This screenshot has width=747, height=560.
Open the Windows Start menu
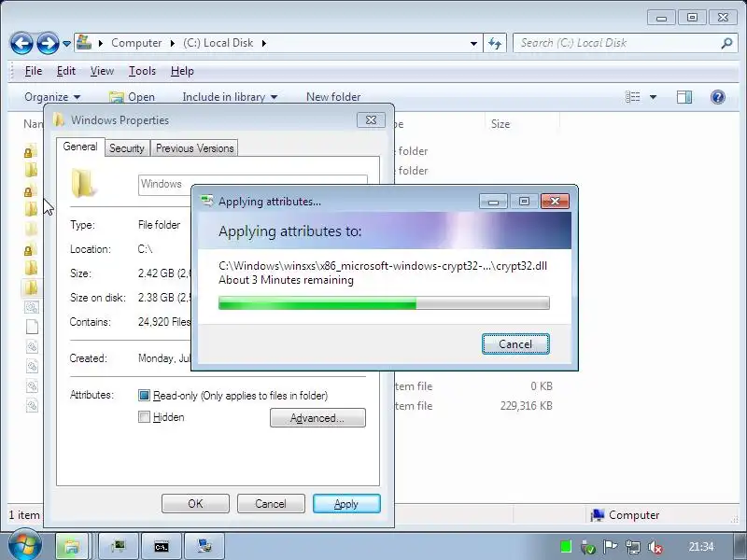coord(24,546)
